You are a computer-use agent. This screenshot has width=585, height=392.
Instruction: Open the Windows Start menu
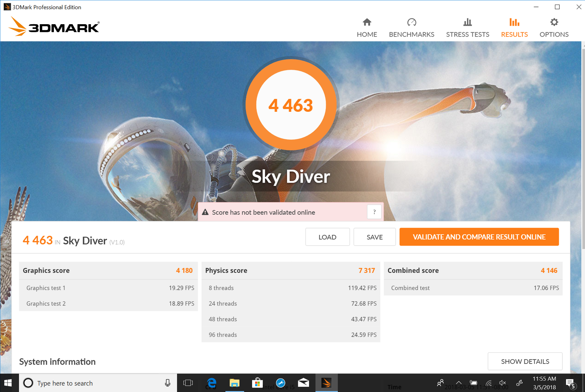click(x=8, y=383)
